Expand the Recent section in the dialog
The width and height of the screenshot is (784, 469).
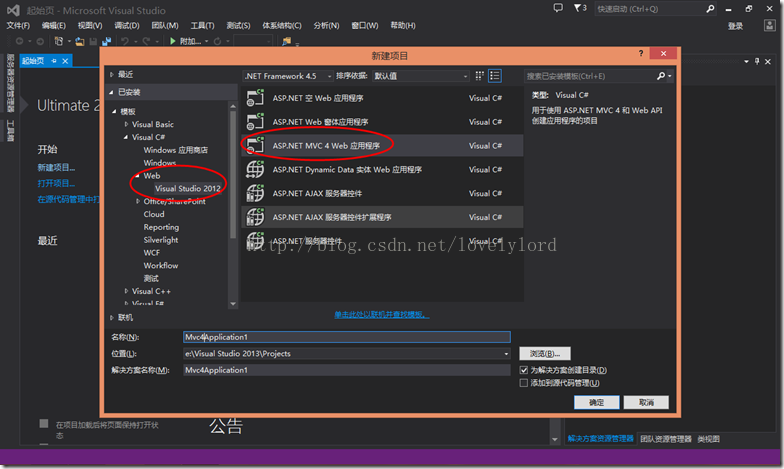pyautogui.click(x=112, y=74)
